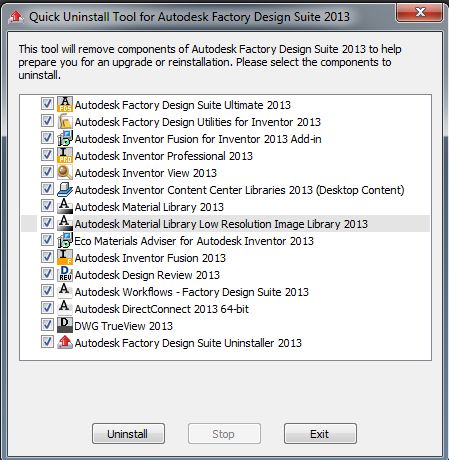Click the Content Center Libraries computer icon
Screen dimensions: 449x460
[65, 189]
